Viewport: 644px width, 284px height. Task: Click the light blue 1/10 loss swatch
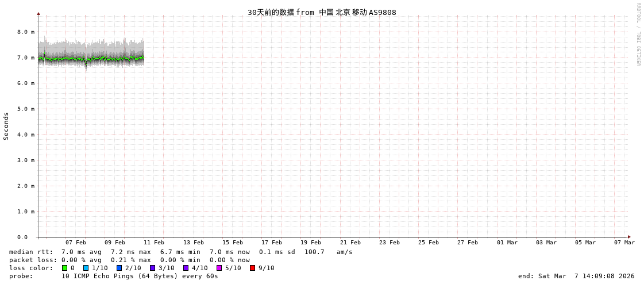pyautogui.click(x=86, y=268)
